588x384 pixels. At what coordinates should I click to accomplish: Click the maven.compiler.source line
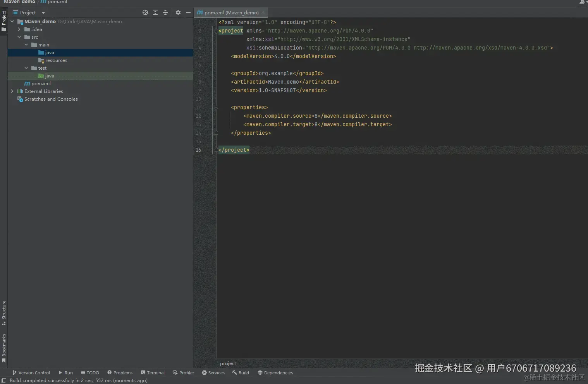[x=317, y=116]
